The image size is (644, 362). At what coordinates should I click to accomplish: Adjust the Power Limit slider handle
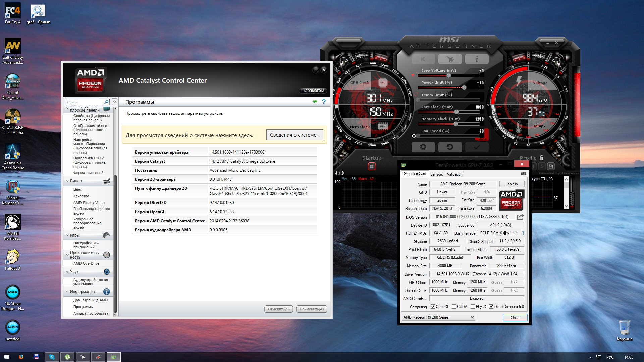464,88
